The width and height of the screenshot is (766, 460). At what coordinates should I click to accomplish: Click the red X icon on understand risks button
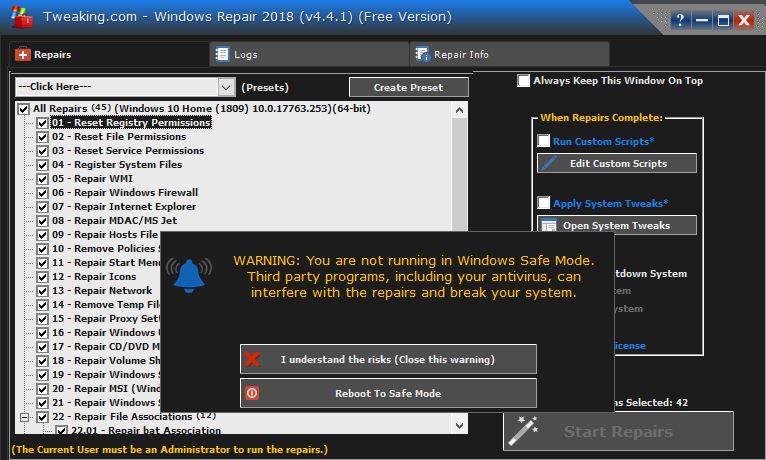click(x=252, y=359)
